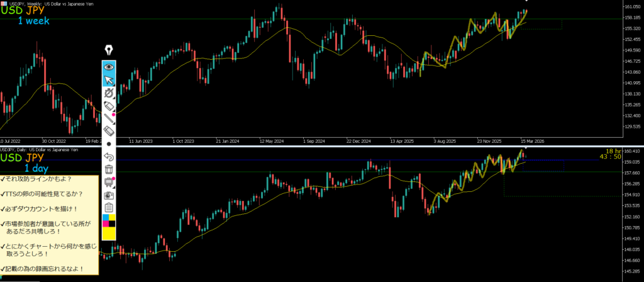Screen dimensions: 644x282
Task: Toggle drawing visibility with the eye icon
Action: point(109,67)
